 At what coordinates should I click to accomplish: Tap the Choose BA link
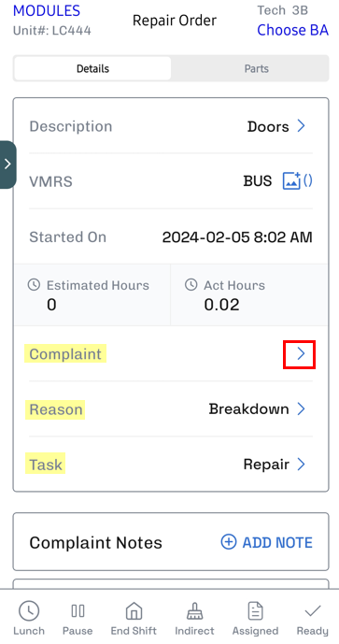[292, 30]
